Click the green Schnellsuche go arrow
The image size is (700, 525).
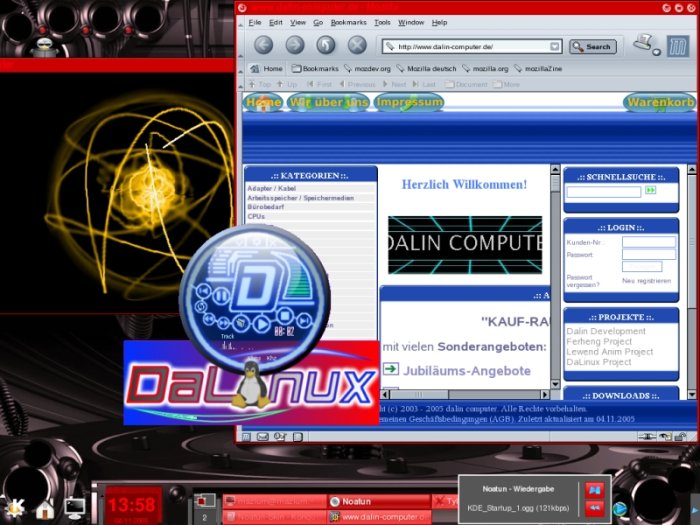coord(650,191)
